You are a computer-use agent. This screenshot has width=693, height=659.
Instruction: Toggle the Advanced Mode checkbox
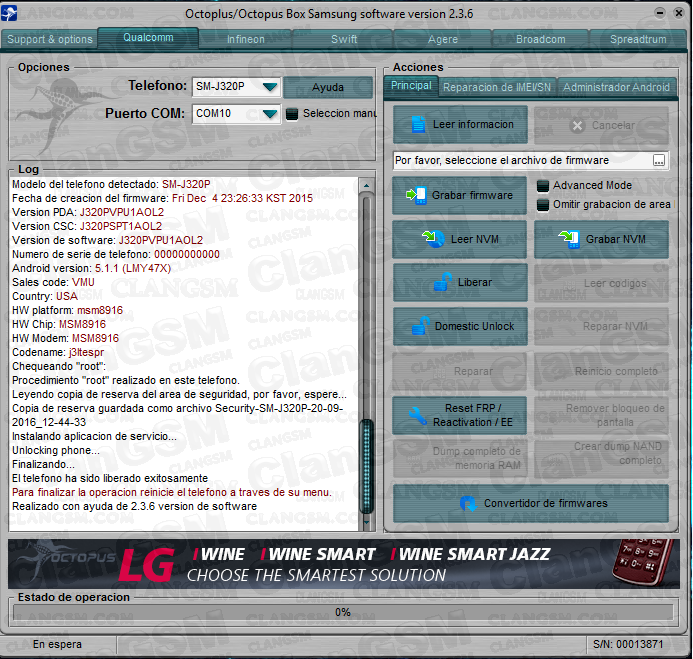543,186
